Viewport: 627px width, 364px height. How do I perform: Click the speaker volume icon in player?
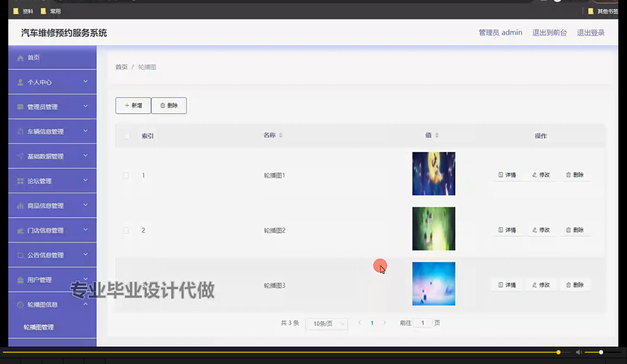pos(579,352)
